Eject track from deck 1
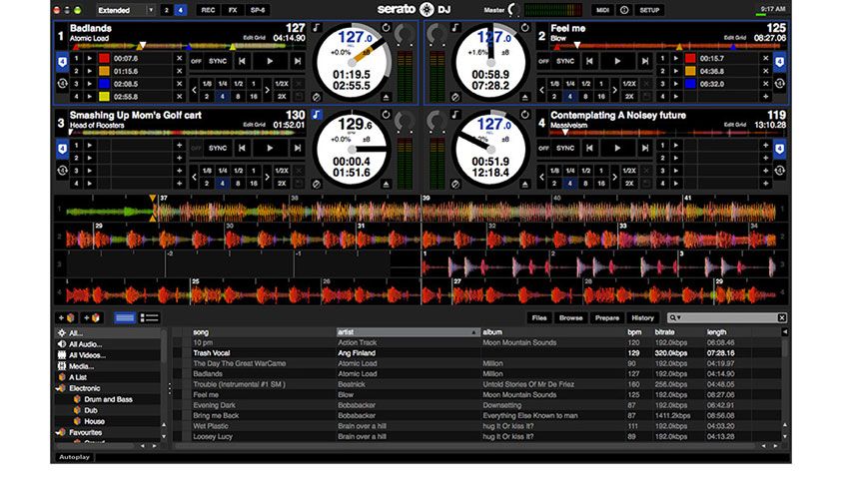 click(386, 98)
